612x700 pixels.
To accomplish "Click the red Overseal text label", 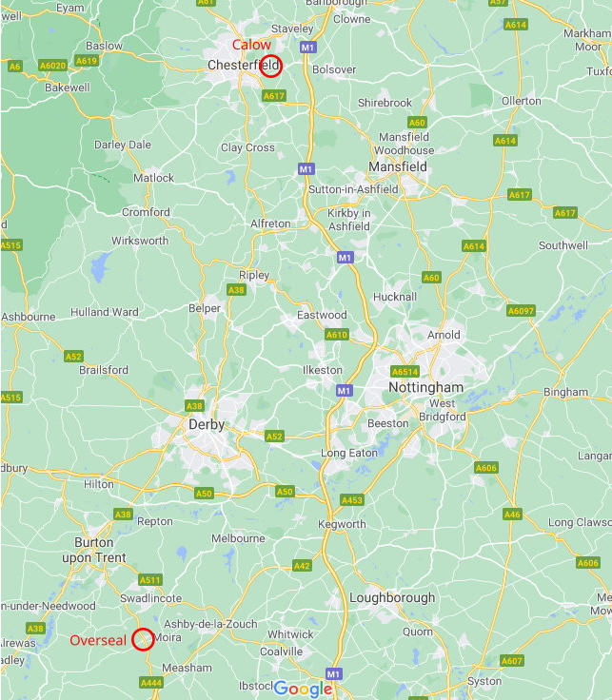I will [x=98, y=640].
